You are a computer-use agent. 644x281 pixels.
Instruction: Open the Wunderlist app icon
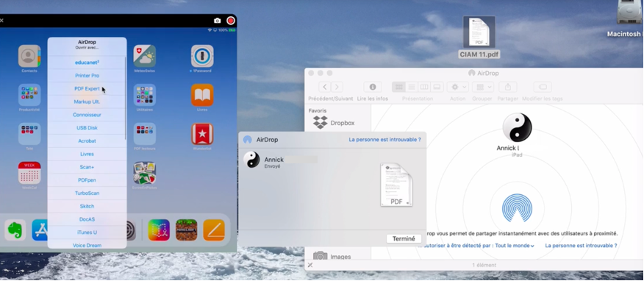pos(202,134)
